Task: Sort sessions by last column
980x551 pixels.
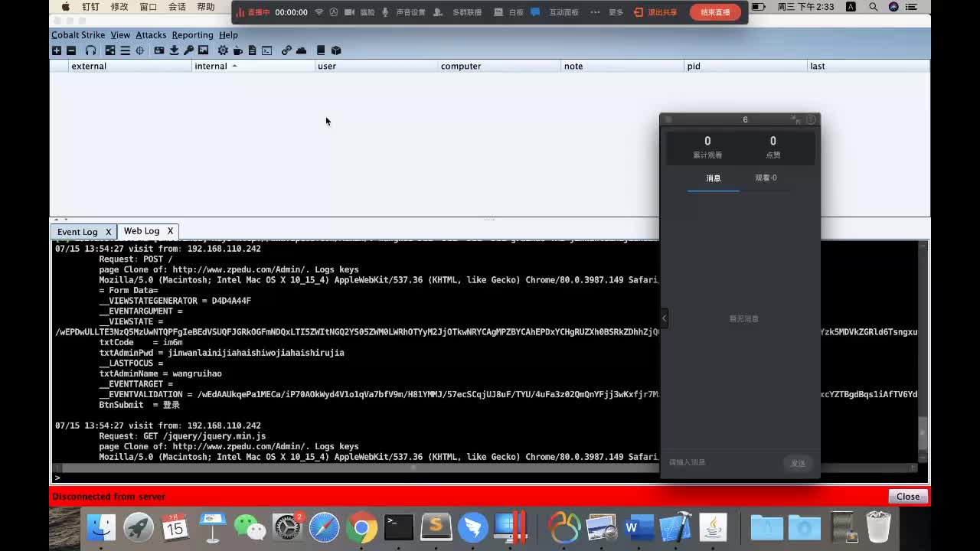Action: coord(868,66)
